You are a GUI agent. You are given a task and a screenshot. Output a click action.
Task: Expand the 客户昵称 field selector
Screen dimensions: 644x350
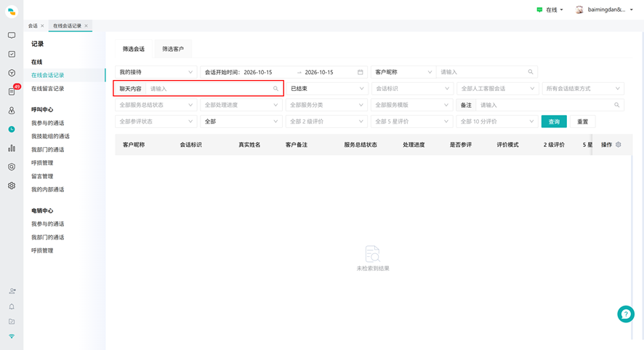403,72
